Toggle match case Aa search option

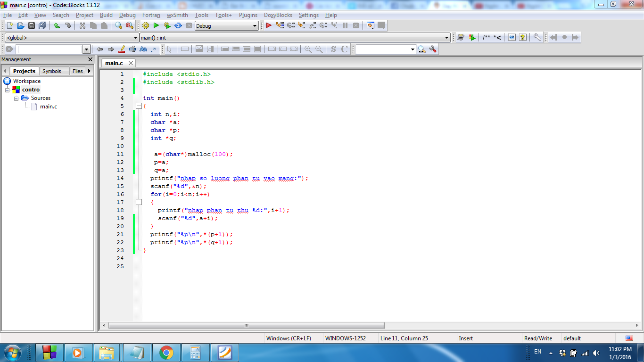tap(143, 49)
